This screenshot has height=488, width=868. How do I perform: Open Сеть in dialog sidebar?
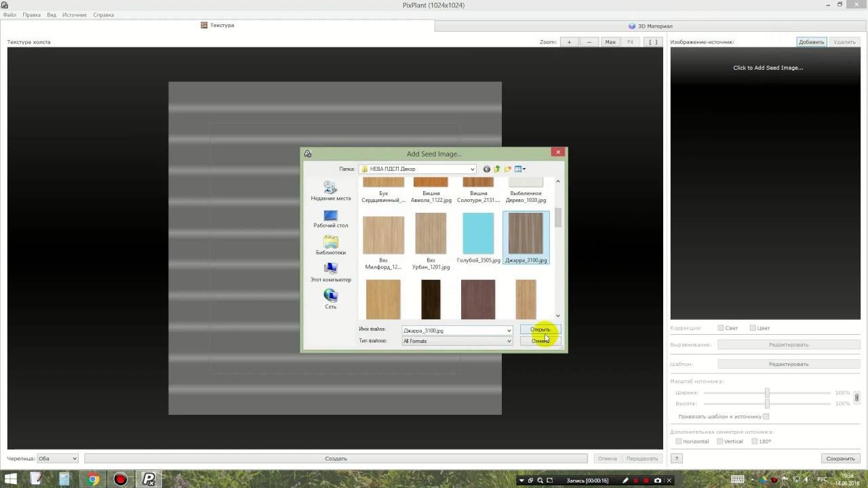[x=330, y=300]
